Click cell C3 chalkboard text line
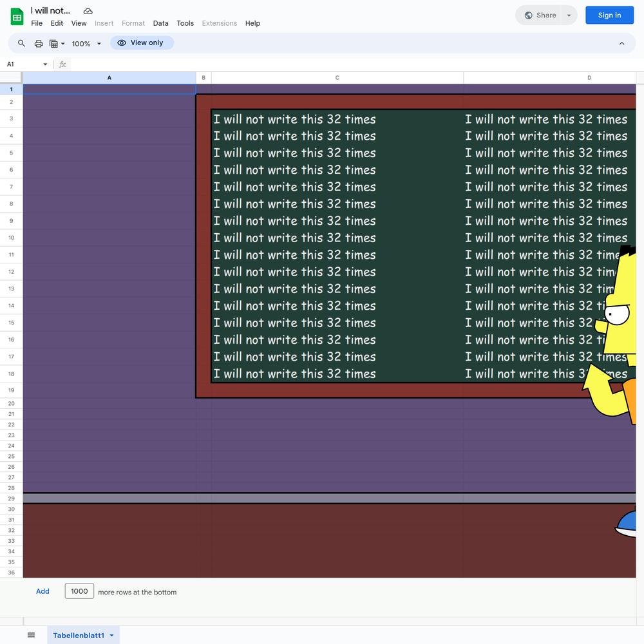This screenshot has width=644, height=644. [x=337, y=119]
